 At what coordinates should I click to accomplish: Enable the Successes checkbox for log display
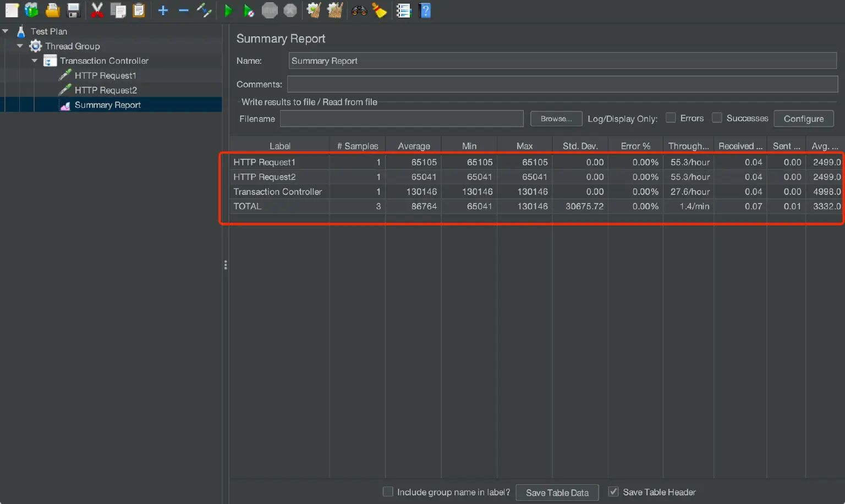coord(717,118)
